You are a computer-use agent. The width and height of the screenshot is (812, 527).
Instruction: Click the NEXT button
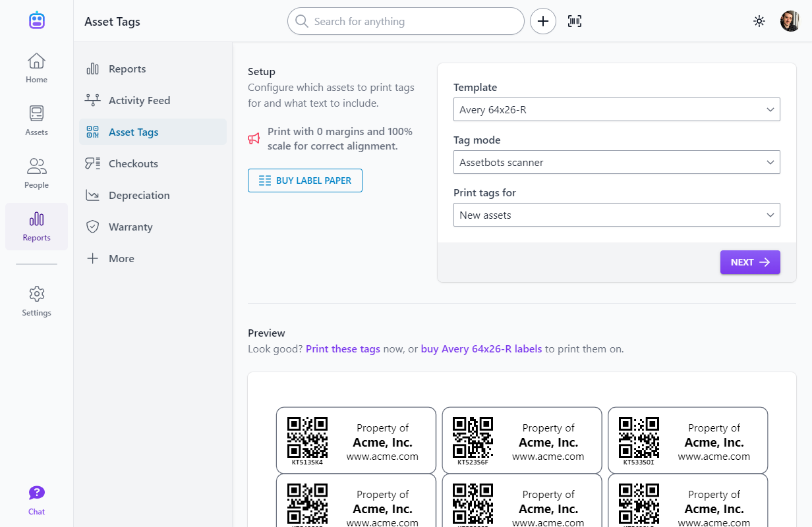pyautogui.click(x=750, y=262)
